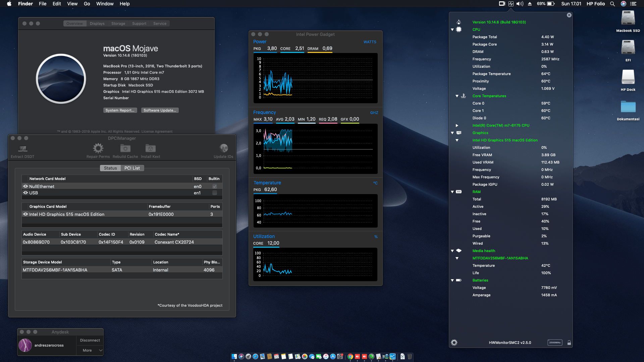Image resolution: width=644 pixels, height=362 pixels.
Task: Toggle visibility of Intel HD Graphics 515
Action: (x=25, y=214)
